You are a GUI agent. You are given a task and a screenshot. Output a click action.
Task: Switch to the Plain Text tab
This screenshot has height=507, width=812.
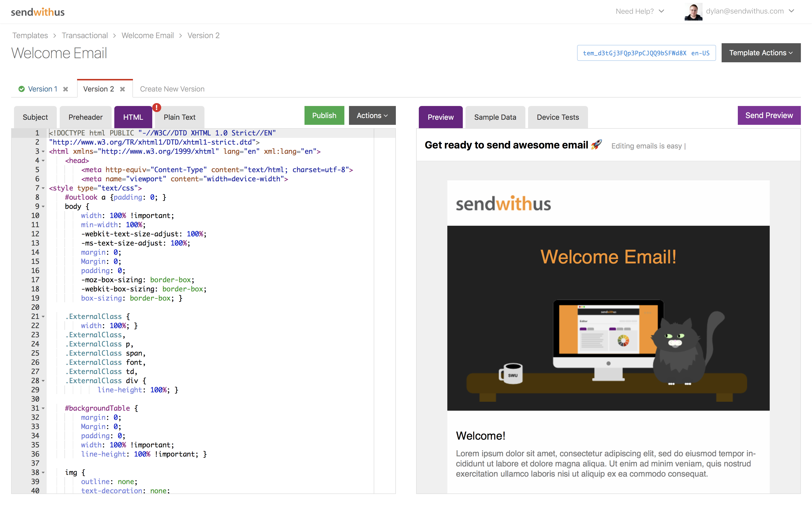(180, 117)
